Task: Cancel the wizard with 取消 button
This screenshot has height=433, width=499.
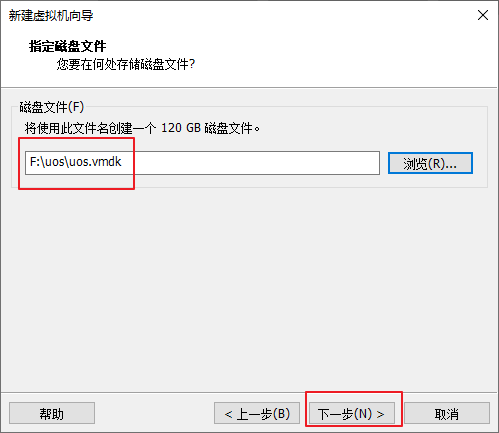Action: (447, 413)
